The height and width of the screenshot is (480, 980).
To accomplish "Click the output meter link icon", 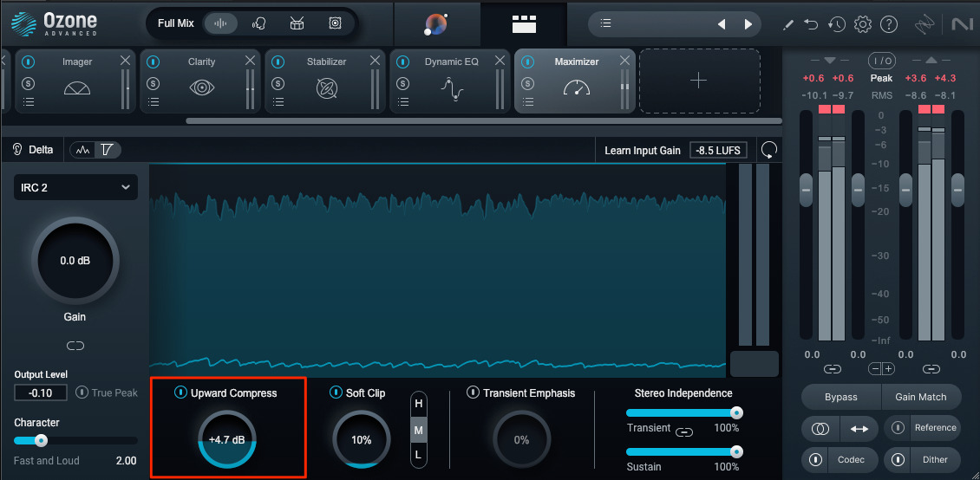I will [x=931, y=369].
